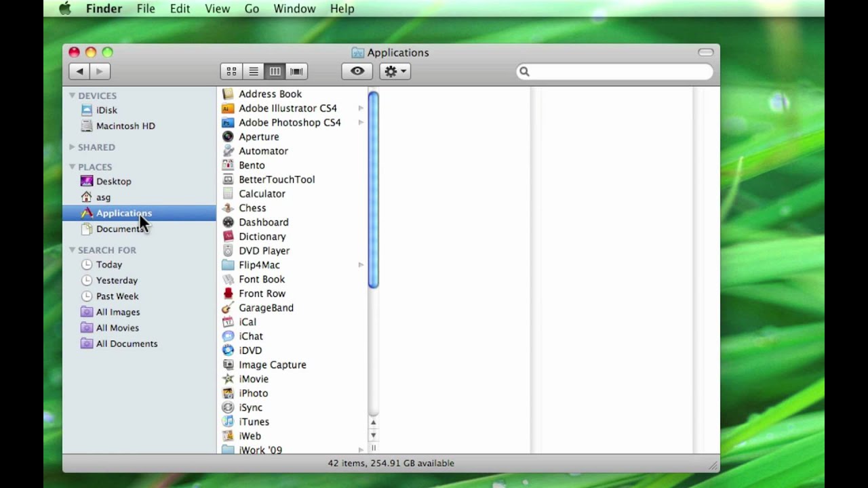Click the iMovie star icon
Viewport: 868px width, 488px height.
coord(228,379)
